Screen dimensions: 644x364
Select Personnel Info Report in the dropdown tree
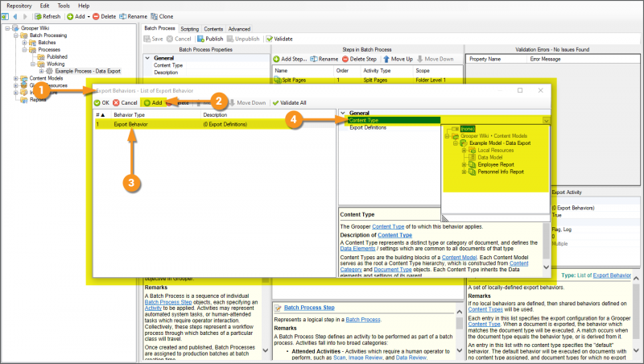(500, 172)
